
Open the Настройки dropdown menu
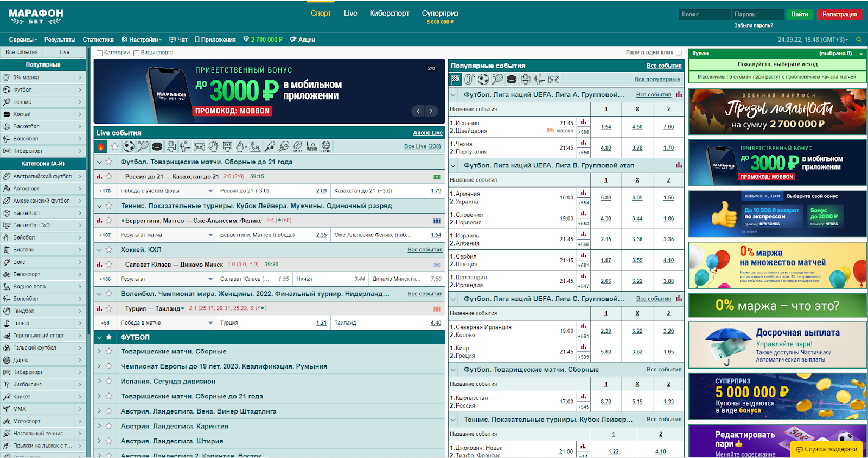coord(141,40)
